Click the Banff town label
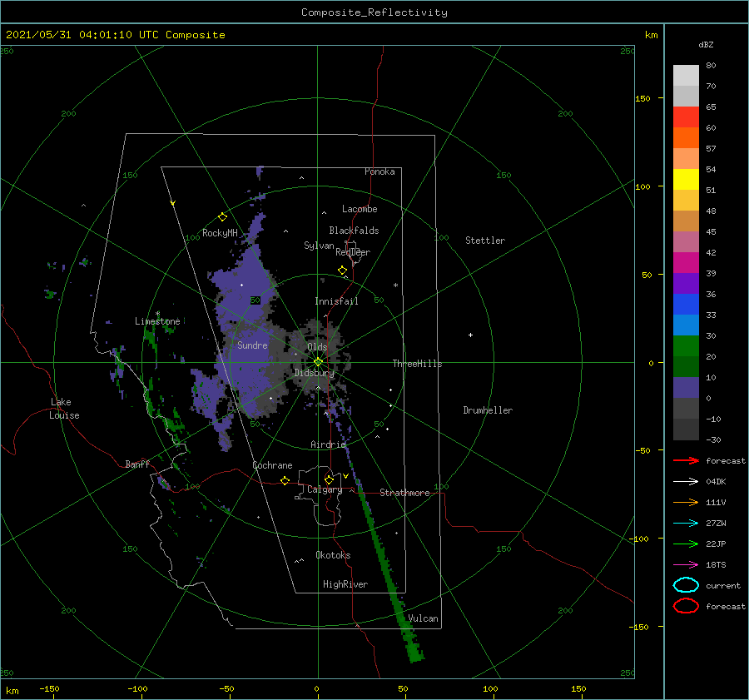Screen dimensions: 749x700 [x=137, y=464]
